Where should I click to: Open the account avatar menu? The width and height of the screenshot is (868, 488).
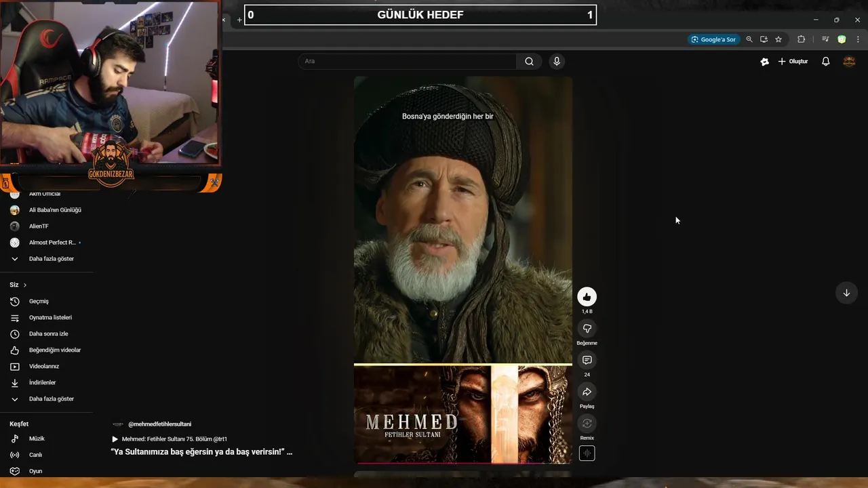pos(849,61)
